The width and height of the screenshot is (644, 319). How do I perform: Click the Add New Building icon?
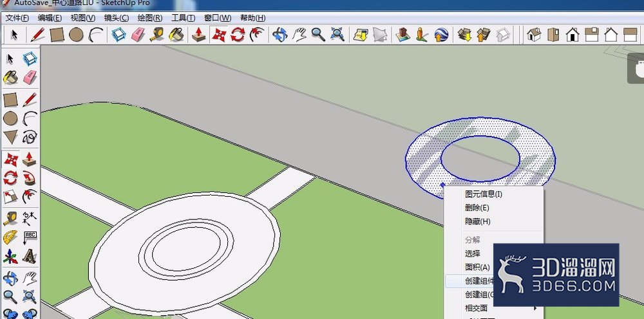(x=403, y=35)
